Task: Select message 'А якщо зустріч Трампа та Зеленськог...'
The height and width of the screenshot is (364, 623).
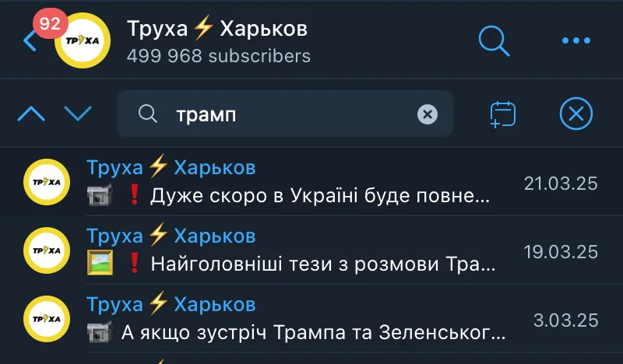Action: coord(314,333)
